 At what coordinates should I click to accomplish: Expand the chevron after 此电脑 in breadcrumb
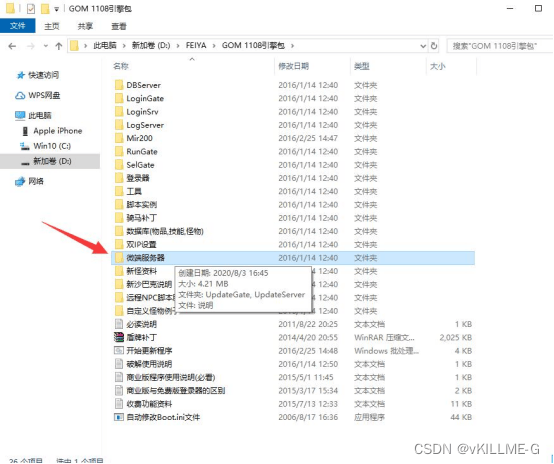pyautogui.click(x=124, y=46)
